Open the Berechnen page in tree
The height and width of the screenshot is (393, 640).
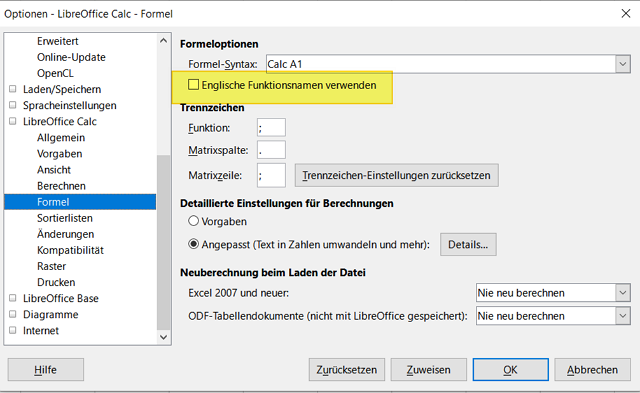pyautogui.click(x=61, y=186)
